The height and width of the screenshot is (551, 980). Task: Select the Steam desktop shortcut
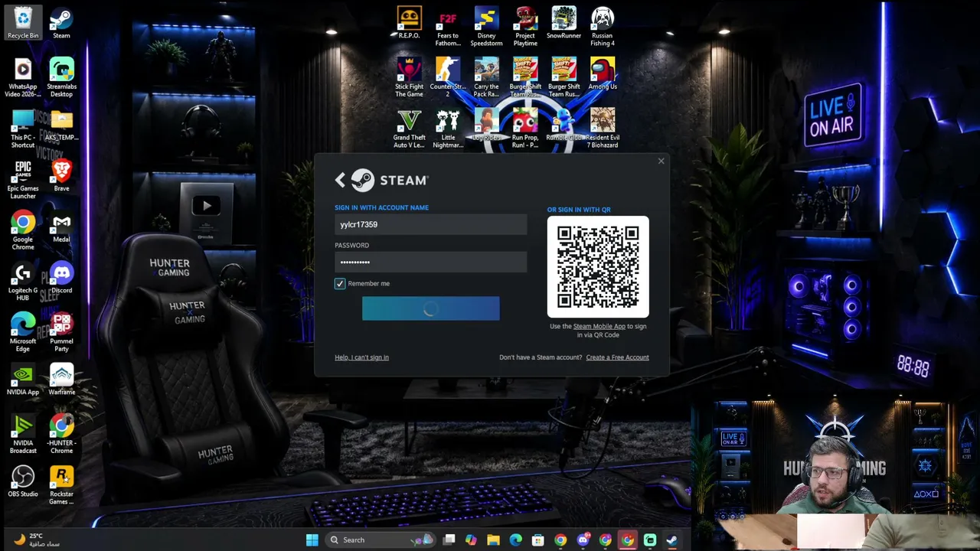61,24
